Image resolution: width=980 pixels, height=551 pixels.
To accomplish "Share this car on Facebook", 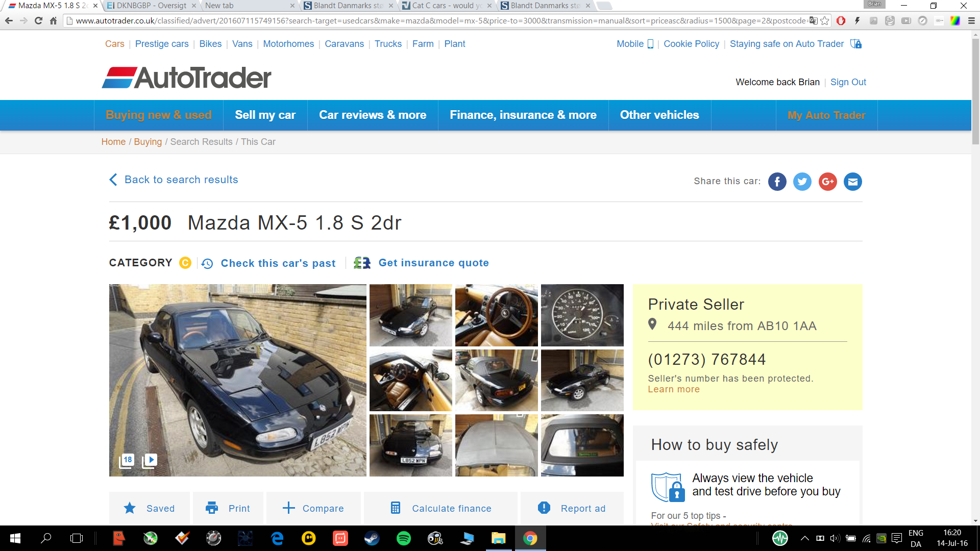I will (x=777, y=182).
